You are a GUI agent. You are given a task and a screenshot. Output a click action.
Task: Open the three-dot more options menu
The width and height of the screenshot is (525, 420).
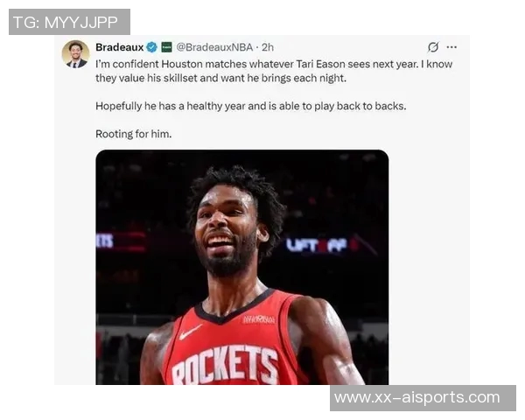[x=451, y=47]
